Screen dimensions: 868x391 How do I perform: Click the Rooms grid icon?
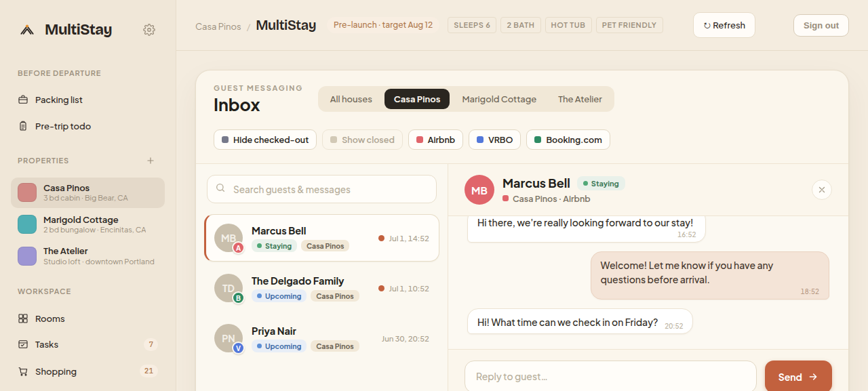[x=23, y=318]
